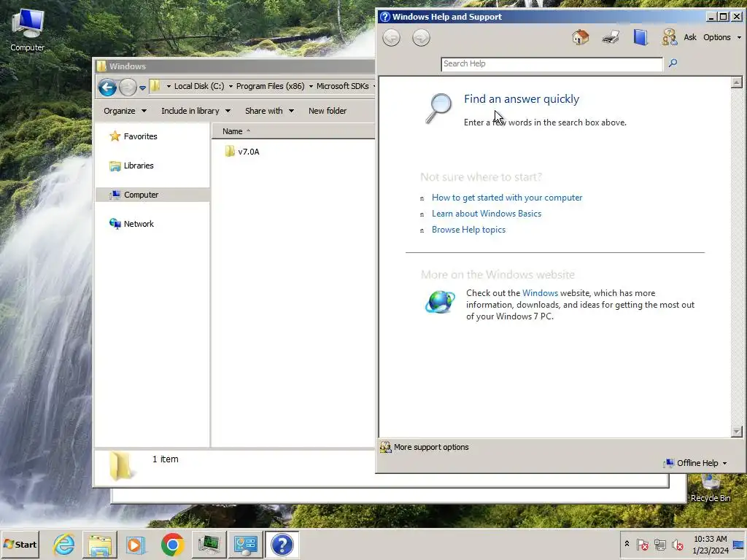Image resolution: width=747 pixels, height=560 pixels.
Task: Click the Action Center flag tray icon
Action: pyautogui.click(x=642, y=544)
